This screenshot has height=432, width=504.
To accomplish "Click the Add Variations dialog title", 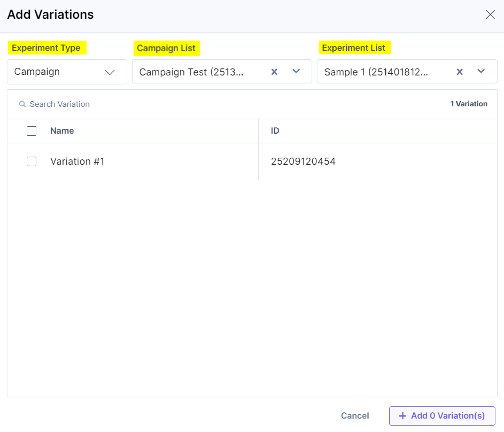I will pos(50,14).
